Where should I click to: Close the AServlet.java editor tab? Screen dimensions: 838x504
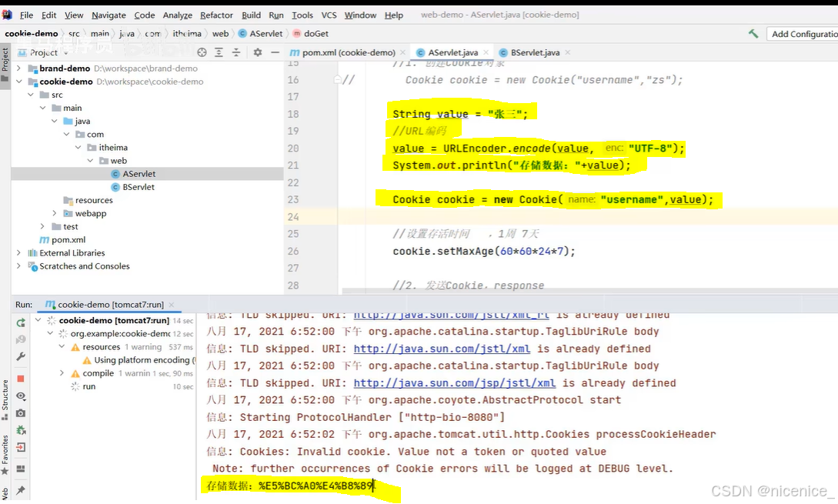pyautogui.click(x=486, y=52)
